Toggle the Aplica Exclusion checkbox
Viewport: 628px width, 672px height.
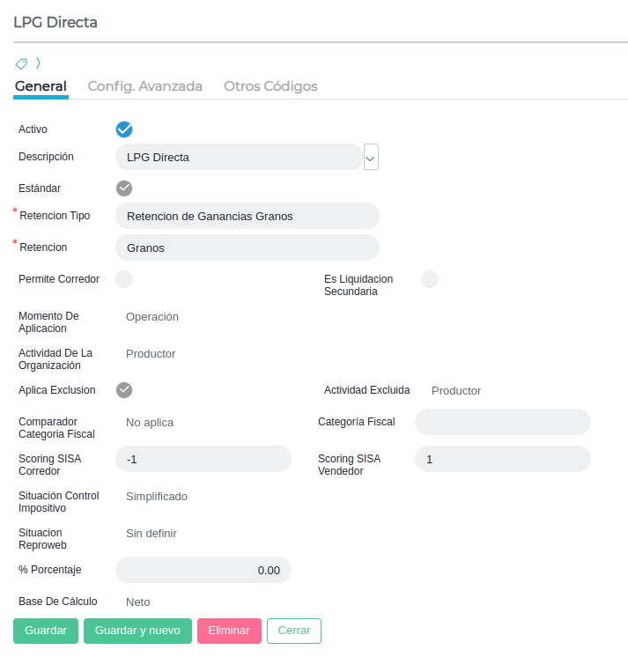[124, 390]
